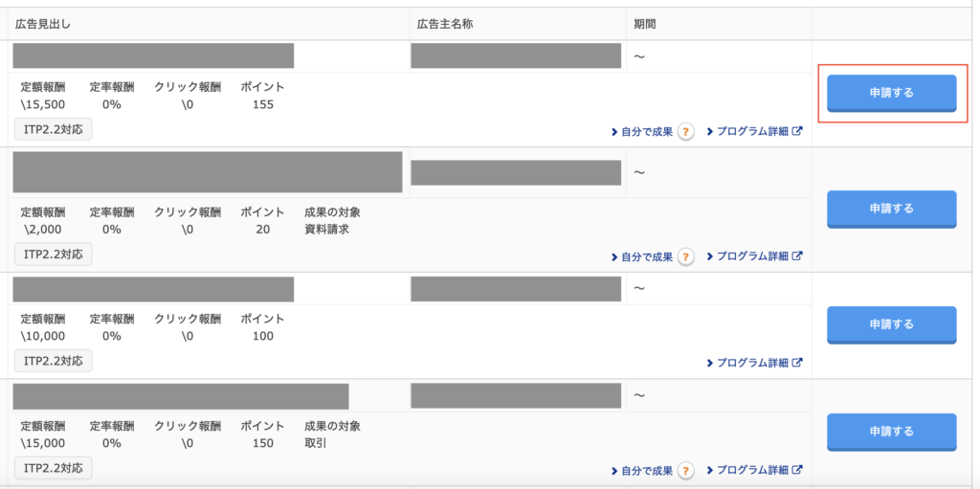This screenshot has width=980, height=489.
Task: Click 申請する button for the \15,500 program
Action: (891, 93)
